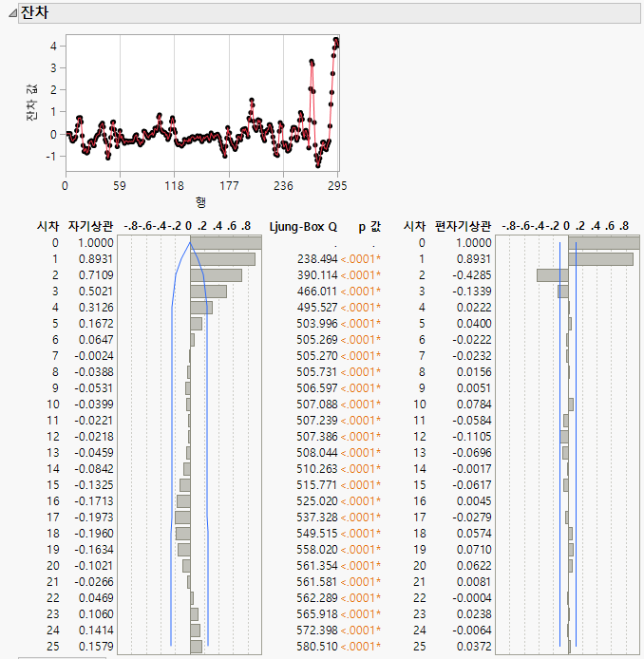
Task: Click Ljung-Box Q value 580.510
Action: (317, 647)
